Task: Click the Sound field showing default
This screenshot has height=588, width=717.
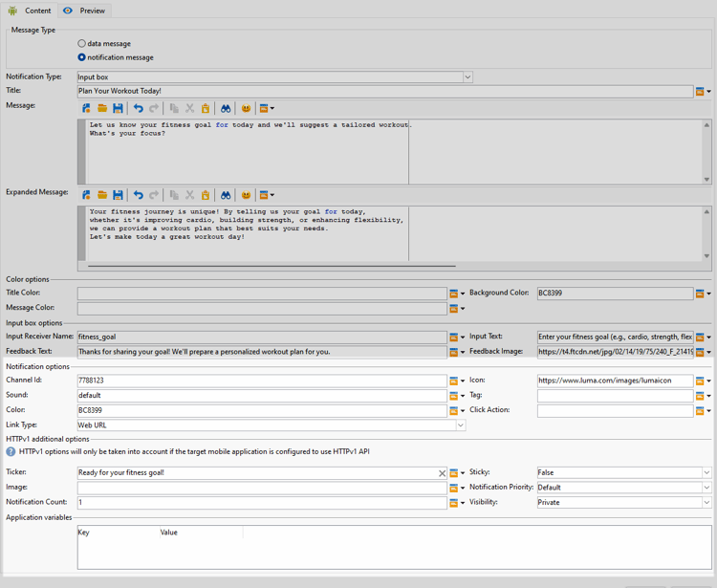Action: 262,396
